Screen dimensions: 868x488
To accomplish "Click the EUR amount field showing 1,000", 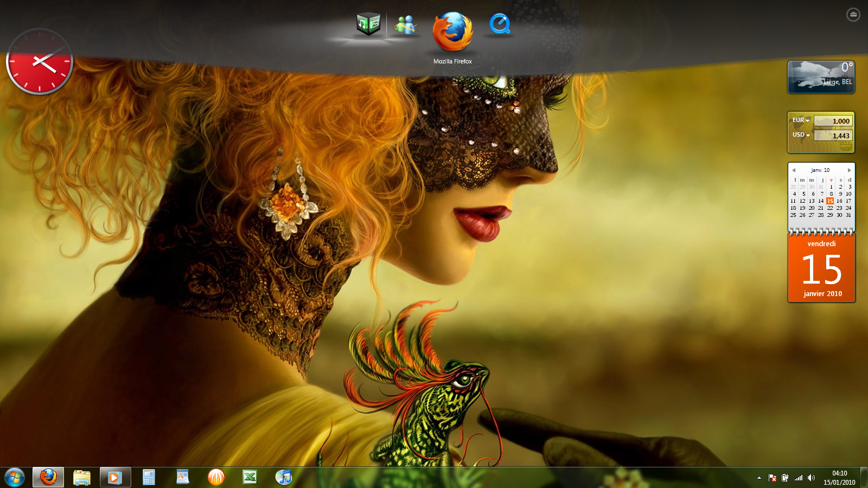I will (833, 121).
